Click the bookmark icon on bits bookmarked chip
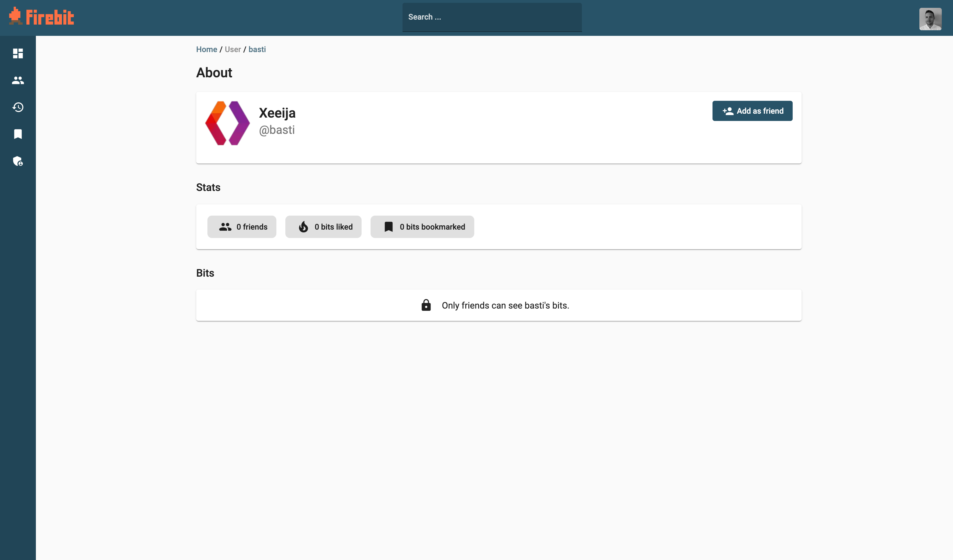953x560 pixels. 388,227
